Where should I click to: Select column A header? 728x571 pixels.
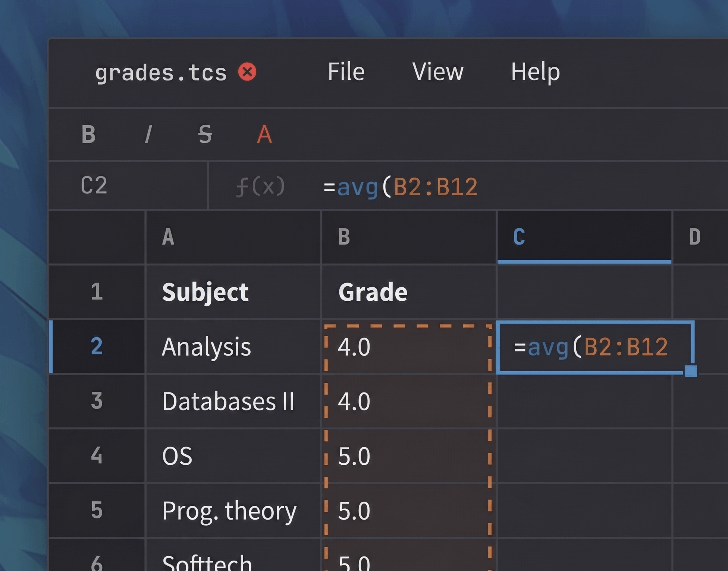tap(233, 237)
